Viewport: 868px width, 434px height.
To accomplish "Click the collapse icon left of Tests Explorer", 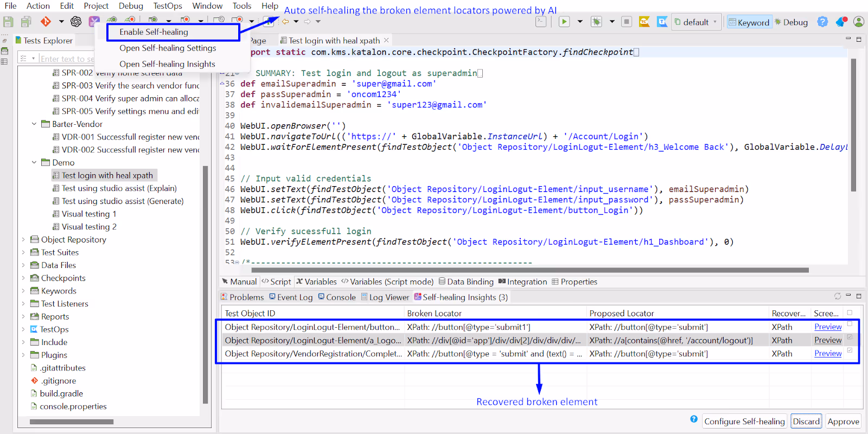I will [x=5, y=41].
